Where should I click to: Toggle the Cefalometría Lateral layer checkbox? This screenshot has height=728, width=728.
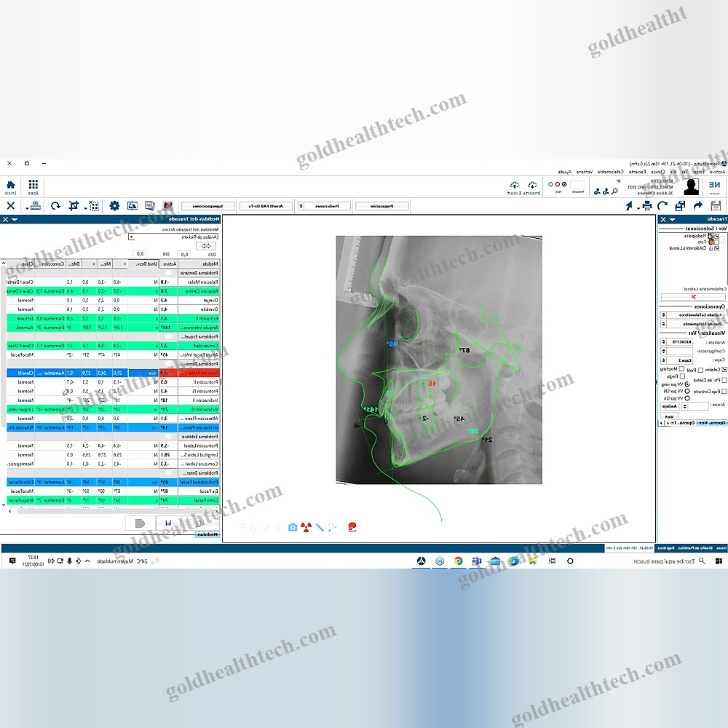717,248
